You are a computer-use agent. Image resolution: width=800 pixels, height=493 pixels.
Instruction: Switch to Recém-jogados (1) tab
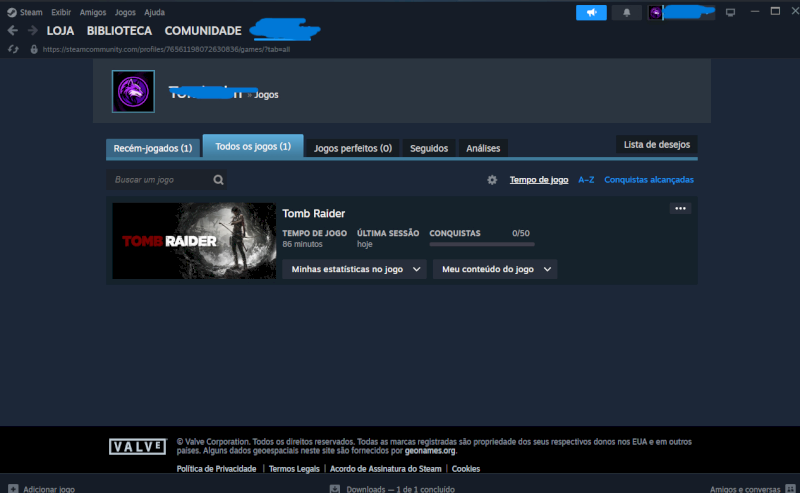point(153,148)
